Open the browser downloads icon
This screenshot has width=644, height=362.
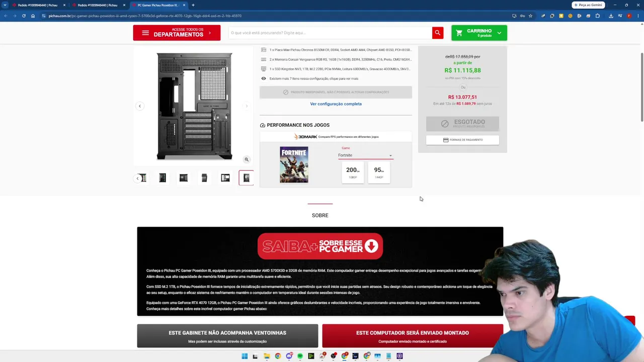[611, 16]
